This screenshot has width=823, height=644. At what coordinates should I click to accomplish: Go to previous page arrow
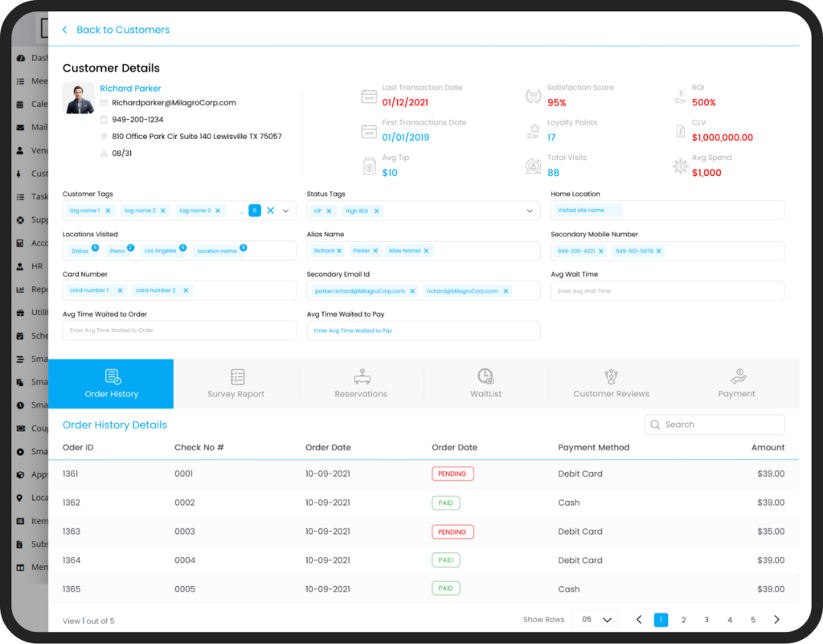[x=639, y=620]
